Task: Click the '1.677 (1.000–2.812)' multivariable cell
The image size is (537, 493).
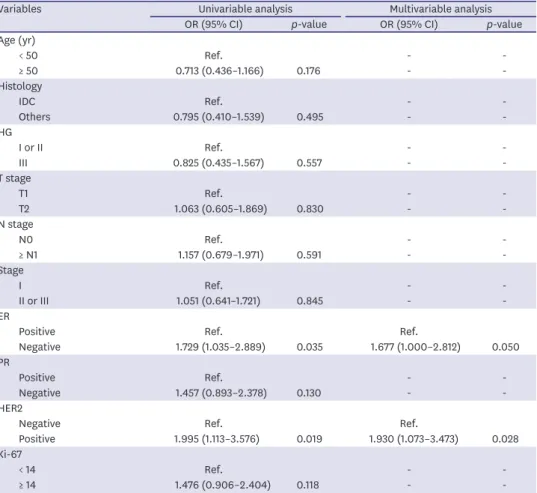Action: pyautogui.click(x=415, y=347)
